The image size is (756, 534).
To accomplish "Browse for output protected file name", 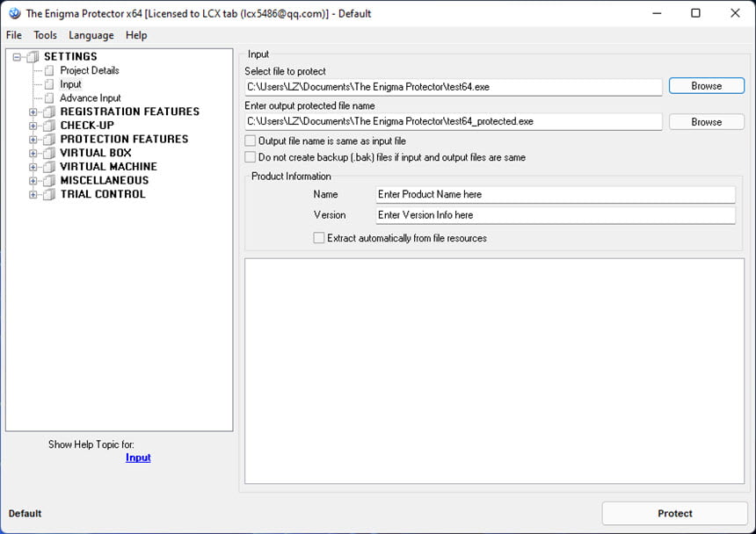I will coord(707,122).
